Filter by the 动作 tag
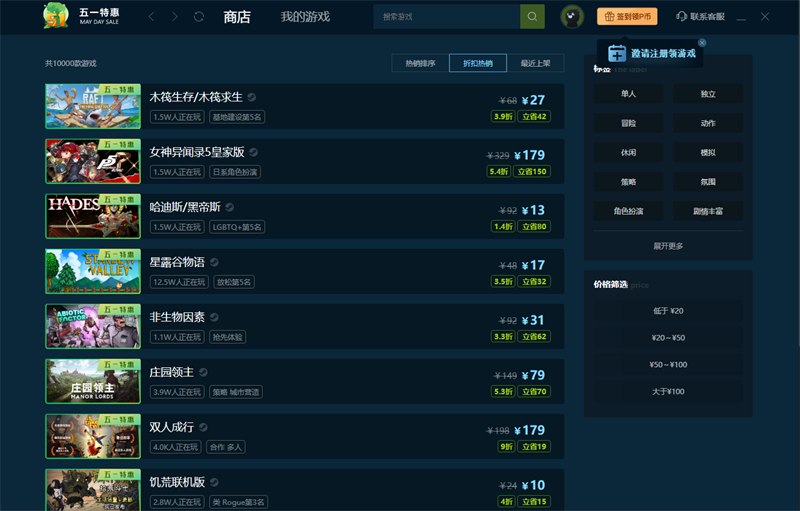Screen dimensions: 800x511 (708, 123)
